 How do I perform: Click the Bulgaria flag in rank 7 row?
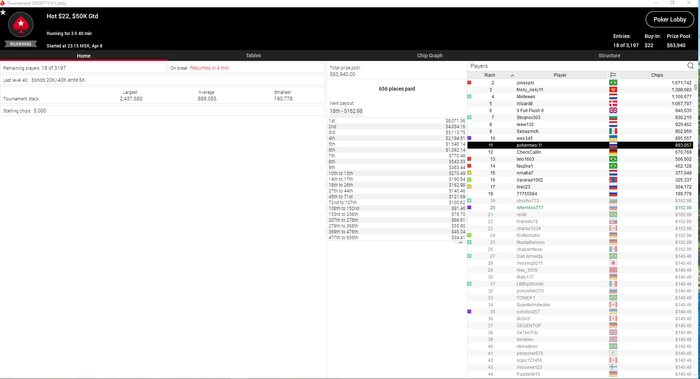613,117
